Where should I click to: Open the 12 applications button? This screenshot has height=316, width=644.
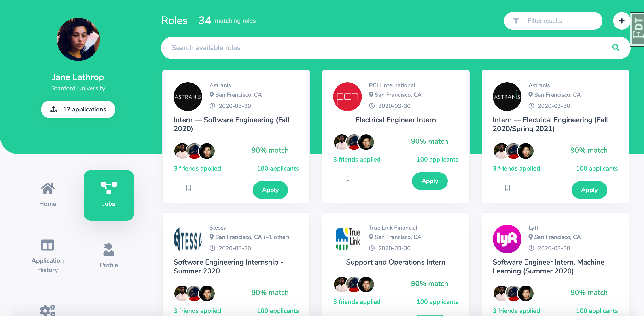click(78, 109)
